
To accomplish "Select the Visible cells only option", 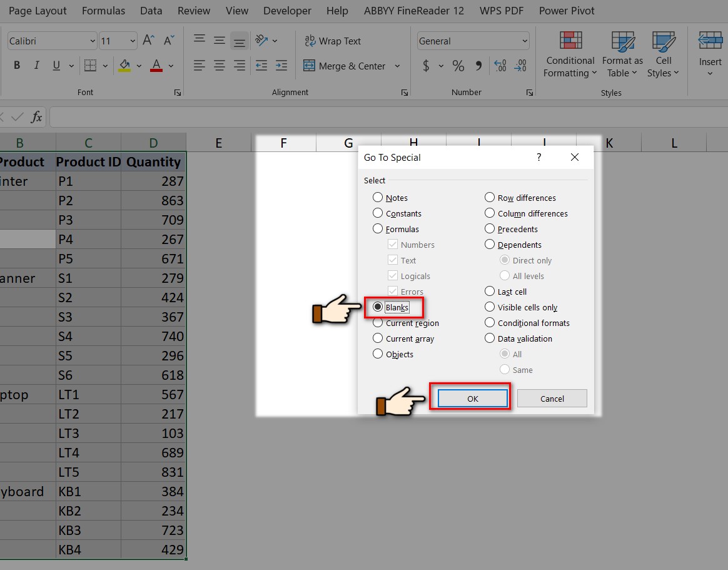I will (x=490, y=307).
